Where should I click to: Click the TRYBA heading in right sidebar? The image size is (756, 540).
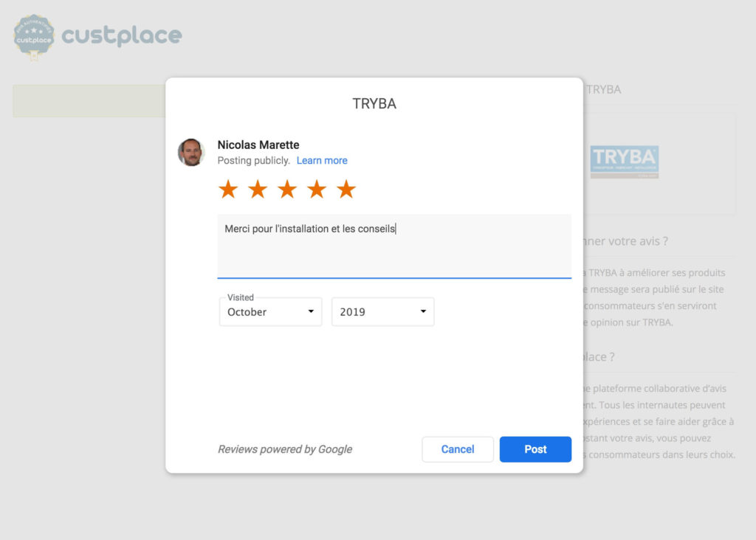[603, 89]
